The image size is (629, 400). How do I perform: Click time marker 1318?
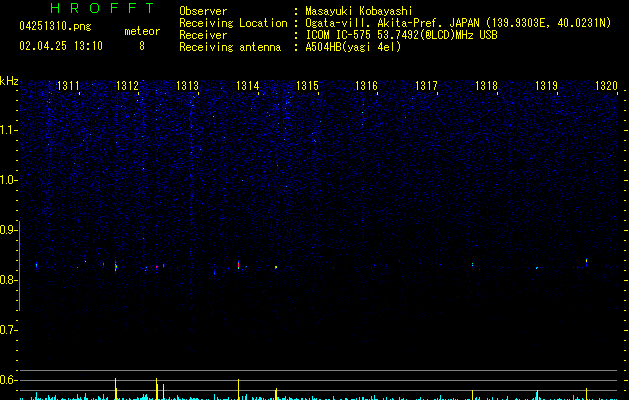pyautogui.click(x=486, y=86)
